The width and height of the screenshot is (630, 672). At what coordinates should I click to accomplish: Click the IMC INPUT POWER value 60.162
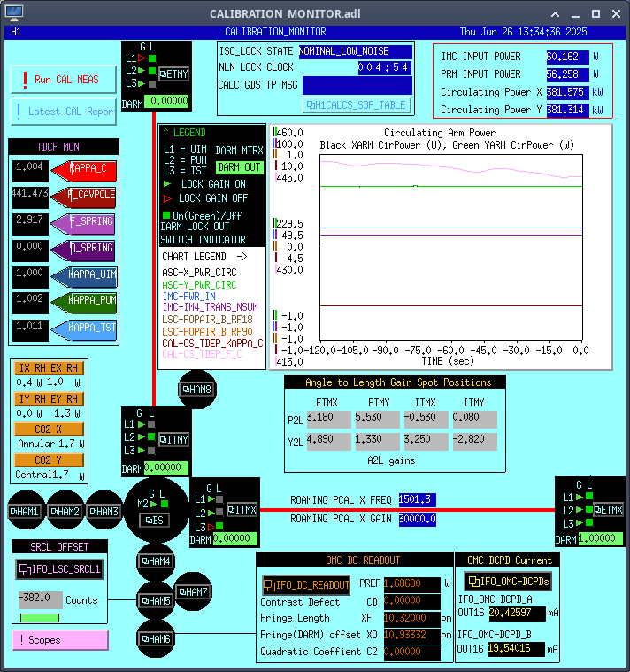click(x=567, y=57)
